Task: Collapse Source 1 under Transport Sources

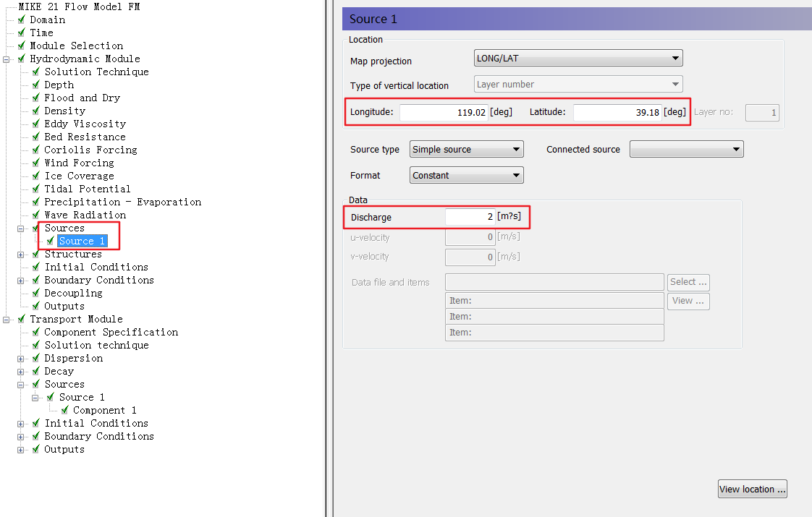Action: point(35,398)
